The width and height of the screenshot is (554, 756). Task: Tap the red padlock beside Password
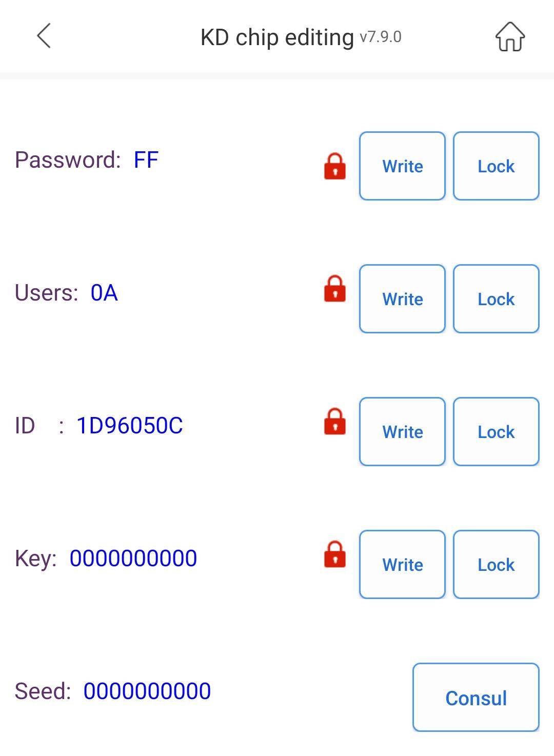click(x=335, y=166)
